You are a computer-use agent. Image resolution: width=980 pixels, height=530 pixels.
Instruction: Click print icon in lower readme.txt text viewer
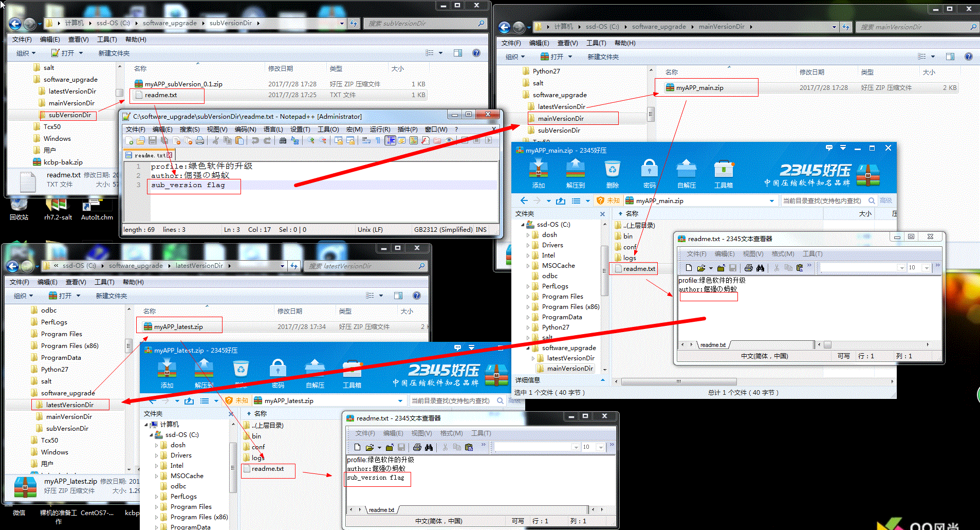(x=417, y=447)
